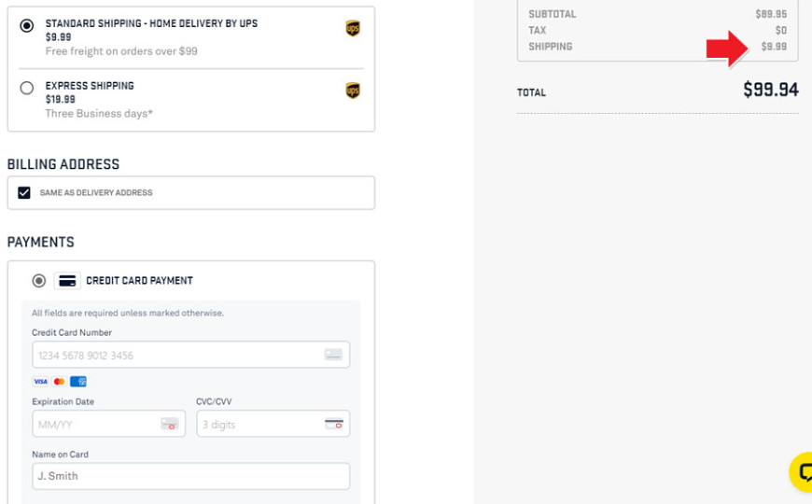Click the $99.94 total amount
The width and height of the screenshot is (812, 504).
(771, 90)
